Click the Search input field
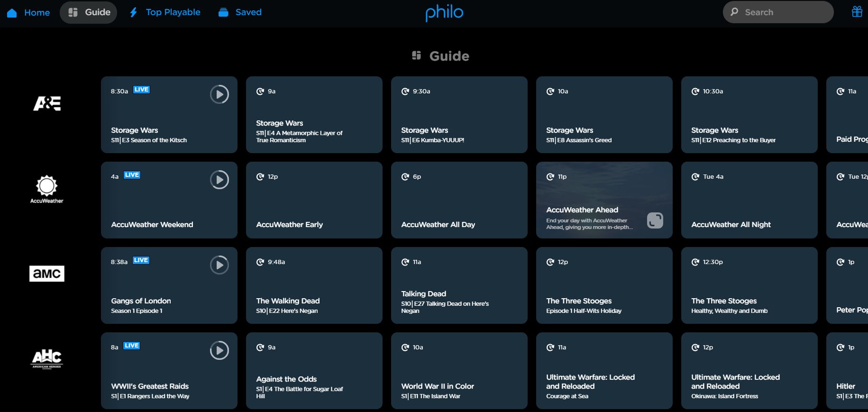868x412 pixels. [778, 12]
